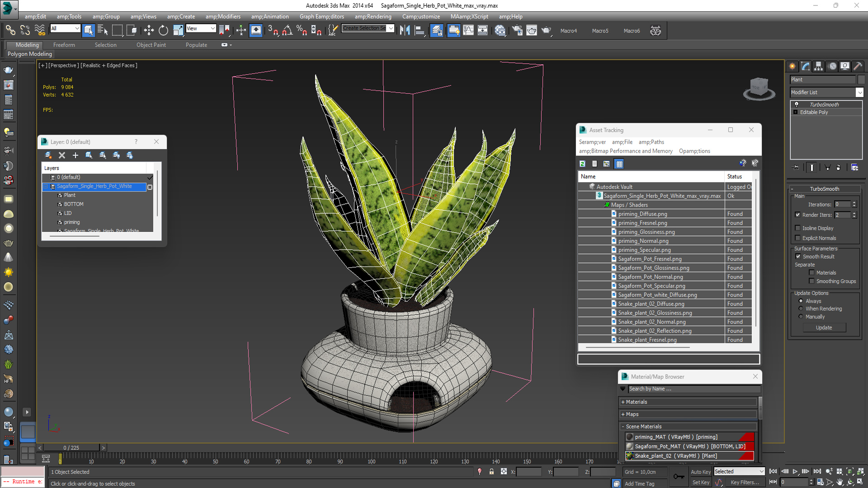Switch to the Freeform ribbon tab

pyautogui.click(x=64, y=45)
